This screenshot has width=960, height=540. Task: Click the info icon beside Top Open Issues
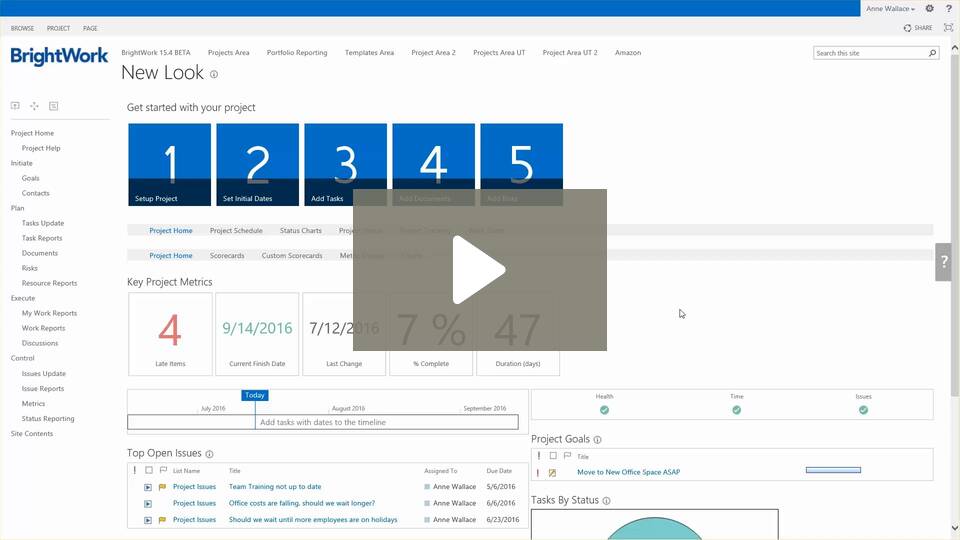coord(209,454)
